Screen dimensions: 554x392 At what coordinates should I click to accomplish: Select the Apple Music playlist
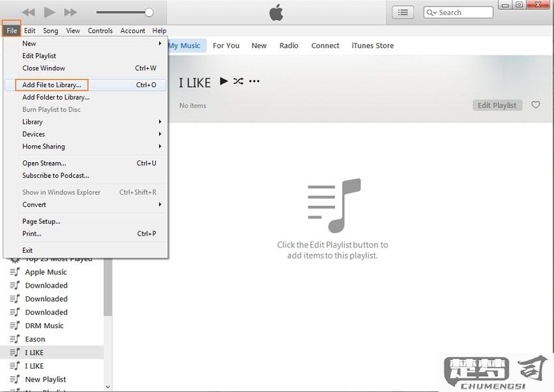46,272
